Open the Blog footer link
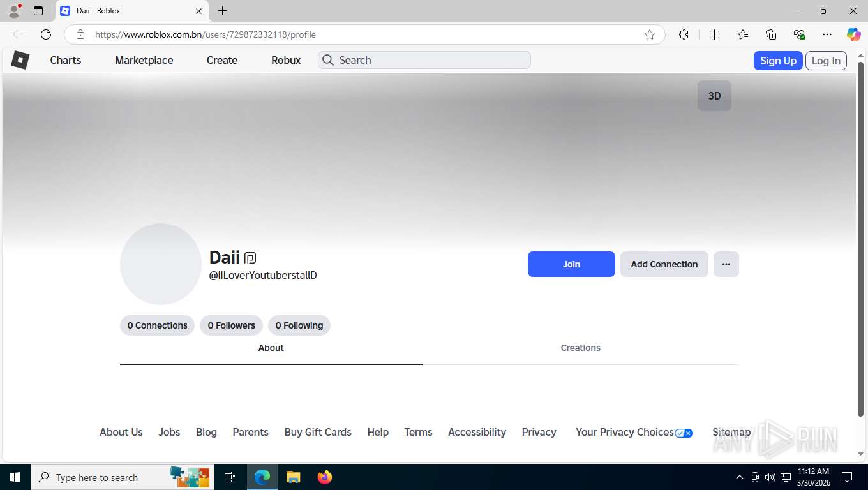The height and width of the screenshot is (490, 868). point(206,432)
